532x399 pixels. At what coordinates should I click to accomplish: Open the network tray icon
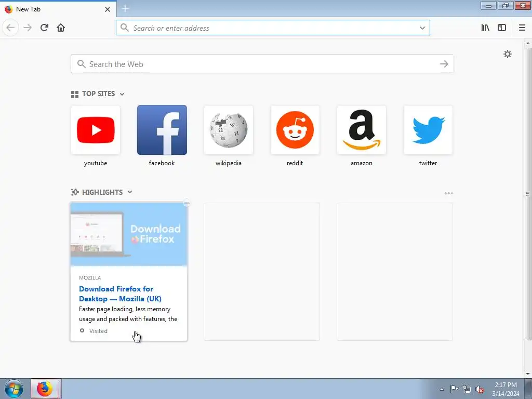[467, 389]
